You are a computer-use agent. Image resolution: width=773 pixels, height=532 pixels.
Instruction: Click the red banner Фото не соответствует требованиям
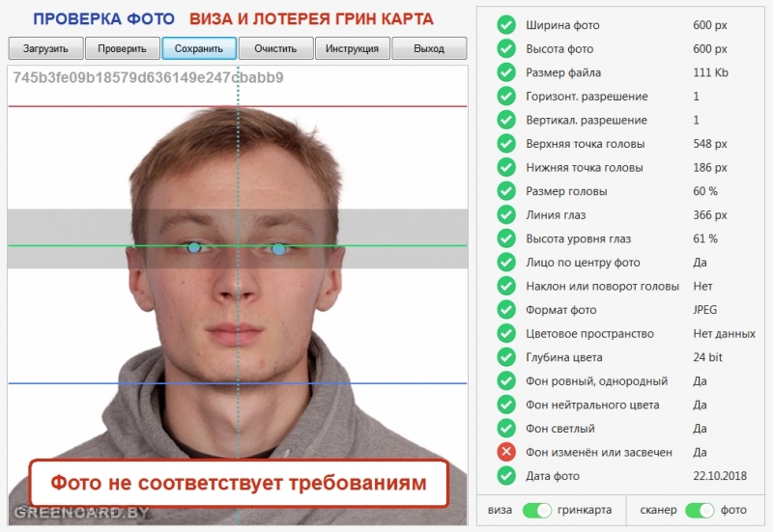(x=239, y=483)
